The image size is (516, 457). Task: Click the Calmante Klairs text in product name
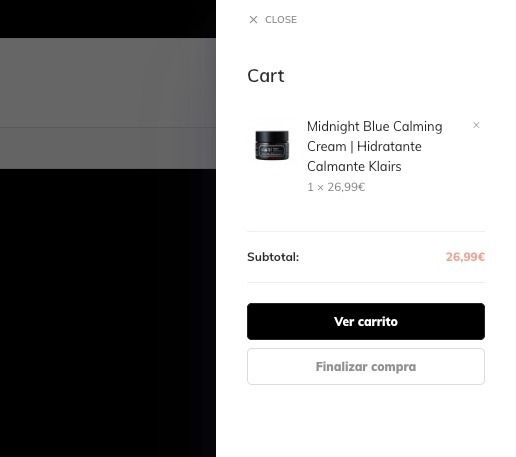[354, 166]
